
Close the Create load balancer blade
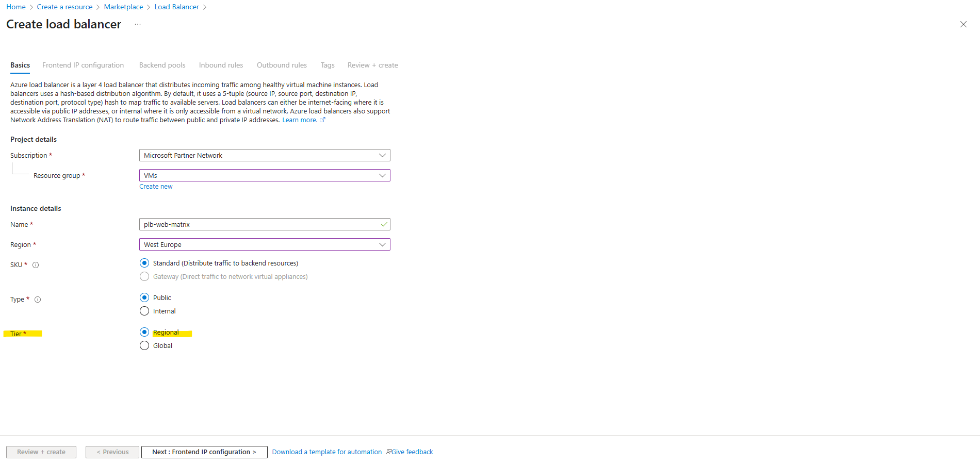[963, 24]
